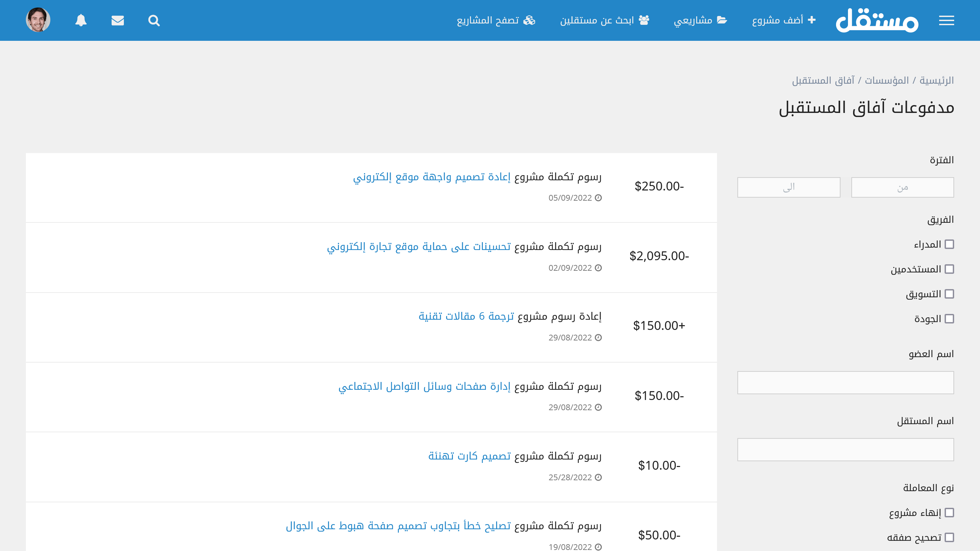
Task: Open the messages envelope icon
Action: 117,20
